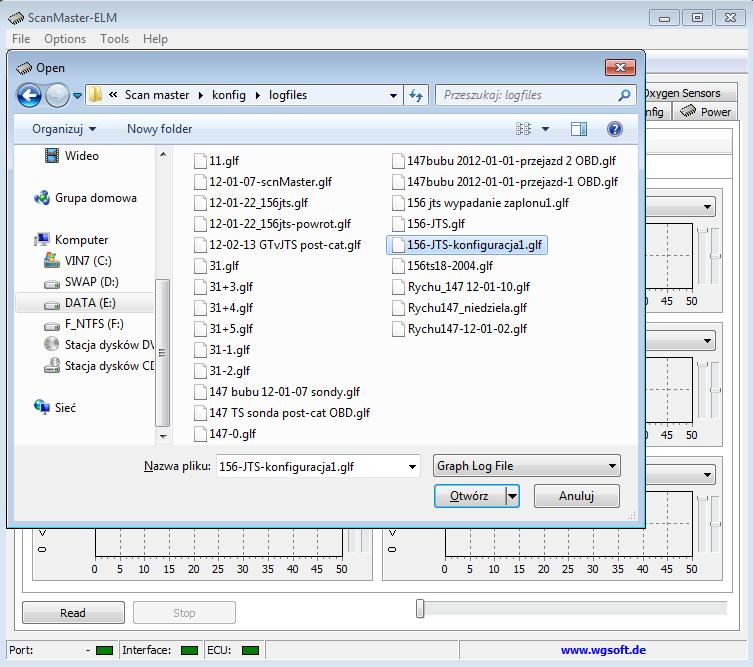Select the Stacja dysków DVD drive

[98, 345]
